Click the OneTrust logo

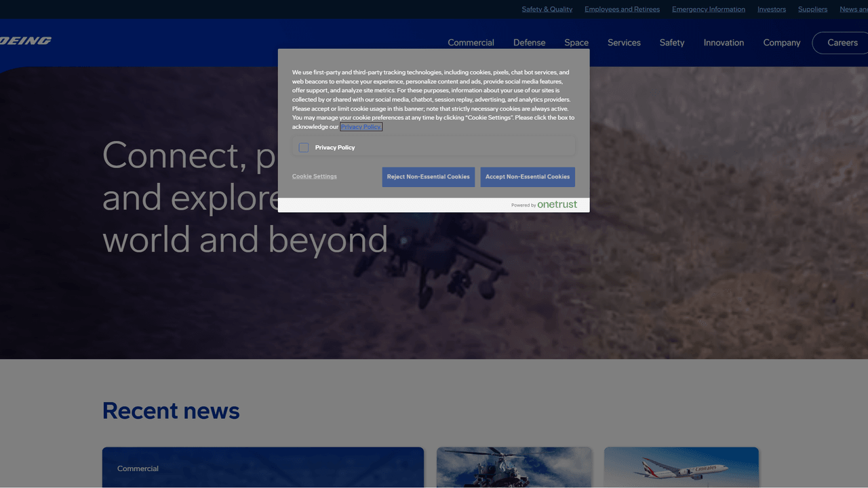pyautogui.click(x=557, y=205)
